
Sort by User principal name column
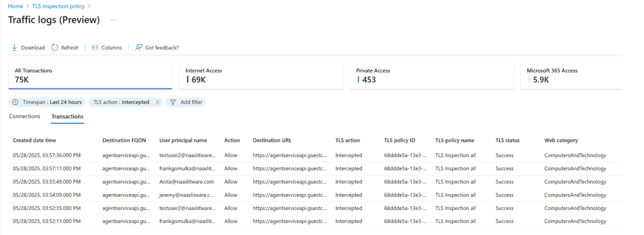[183, 140]
